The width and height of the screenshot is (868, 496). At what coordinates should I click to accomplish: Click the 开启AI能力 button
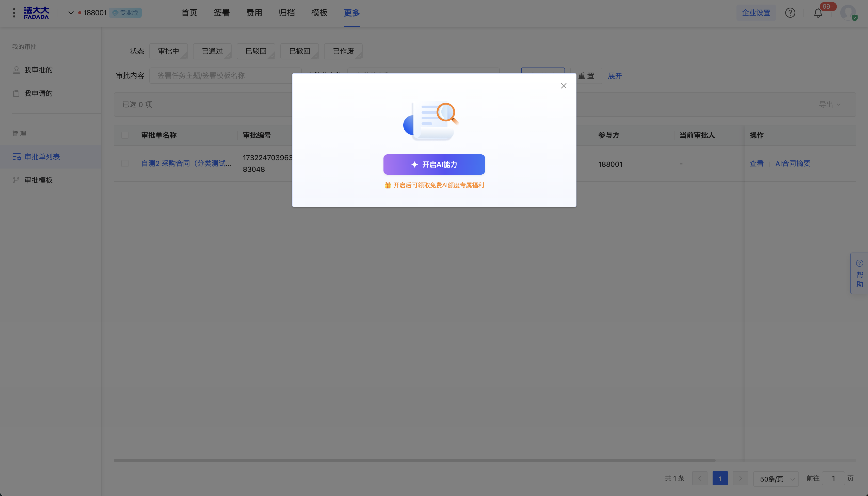[434, 164]
